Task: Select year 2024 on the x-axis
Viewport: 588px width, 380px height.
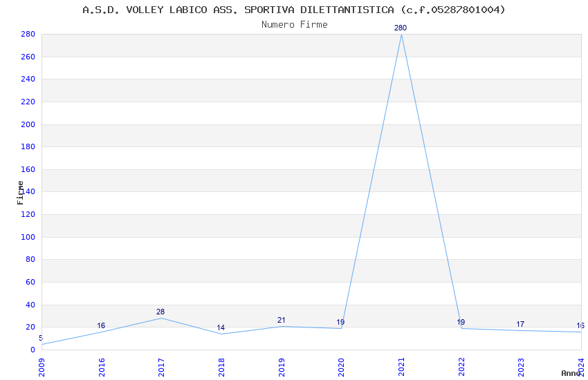Action: click(x=581, y=368)
